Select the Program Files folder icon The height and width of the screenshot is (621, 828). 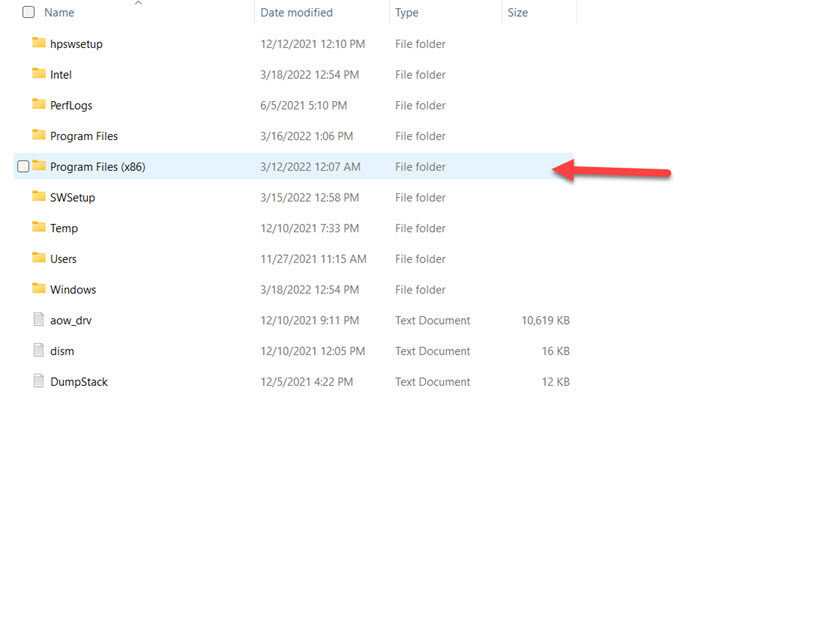[x=39, y=135]
